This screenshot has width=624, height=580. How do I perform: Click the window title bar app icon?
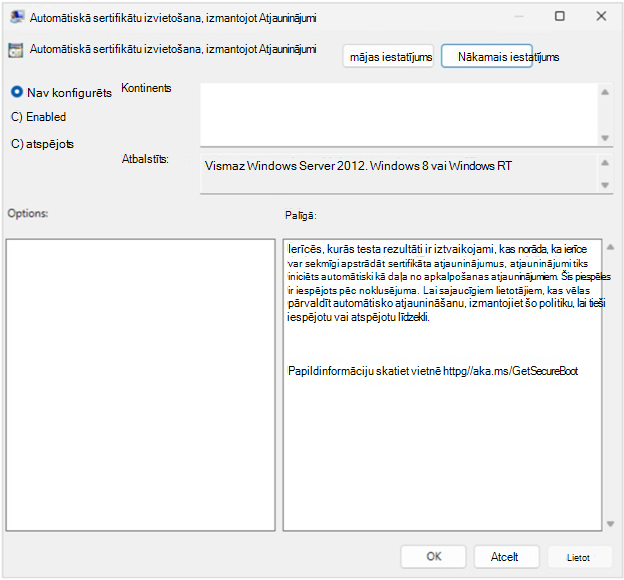[x=17, y=17]
